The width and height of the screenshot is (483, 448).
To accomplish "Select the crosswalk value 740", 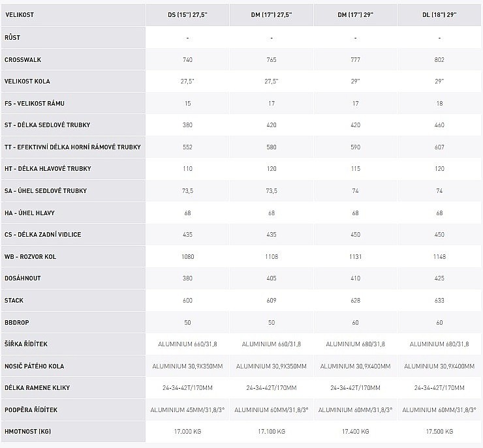I will point(187,59).
